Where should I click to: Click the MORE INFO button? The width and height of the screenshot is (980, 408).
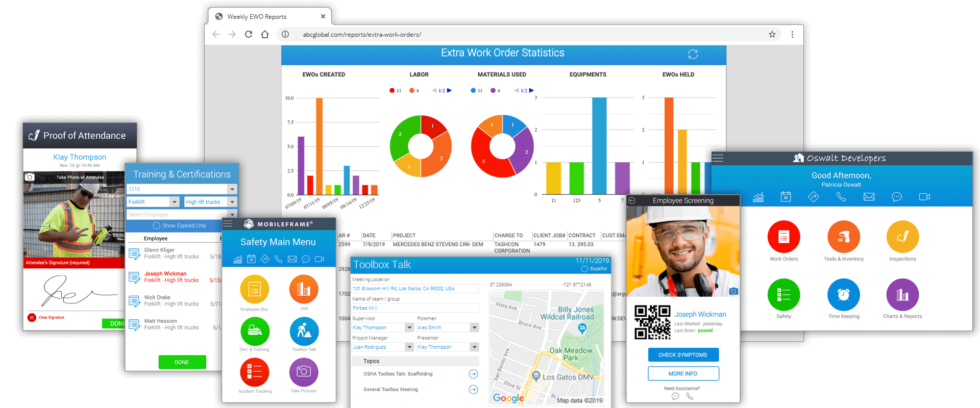683,374
